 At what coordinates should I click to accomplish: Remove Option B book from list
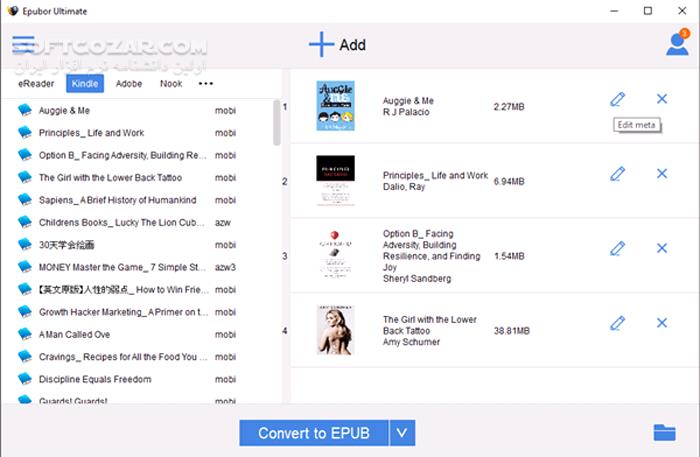662,248
